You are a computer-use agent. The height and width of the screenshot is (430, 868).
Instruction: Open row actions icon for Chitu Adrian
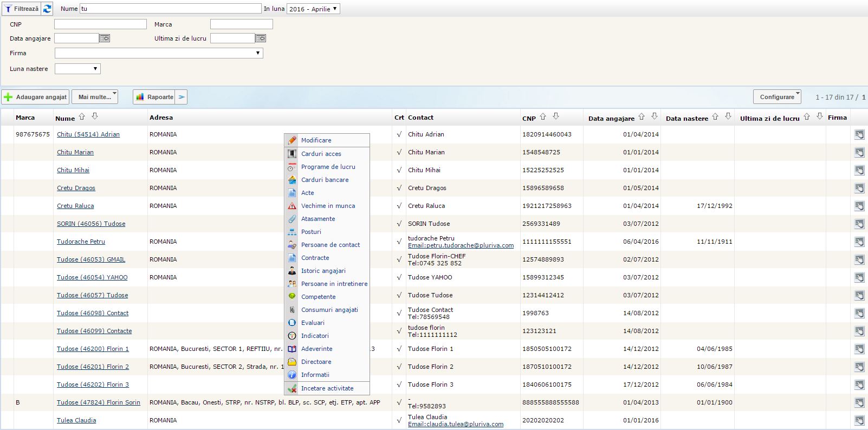pos(859,134)
